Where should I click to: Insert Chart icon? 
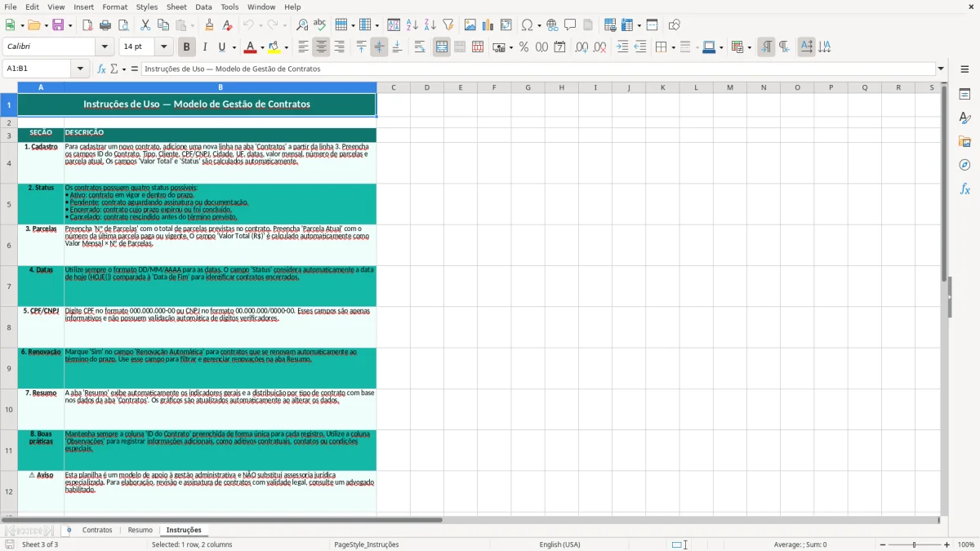[488, 25]
